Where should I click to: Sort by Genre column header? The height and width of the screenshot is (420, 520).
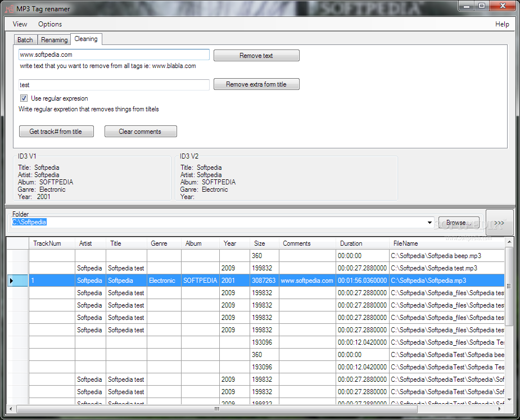click(164, 243)
